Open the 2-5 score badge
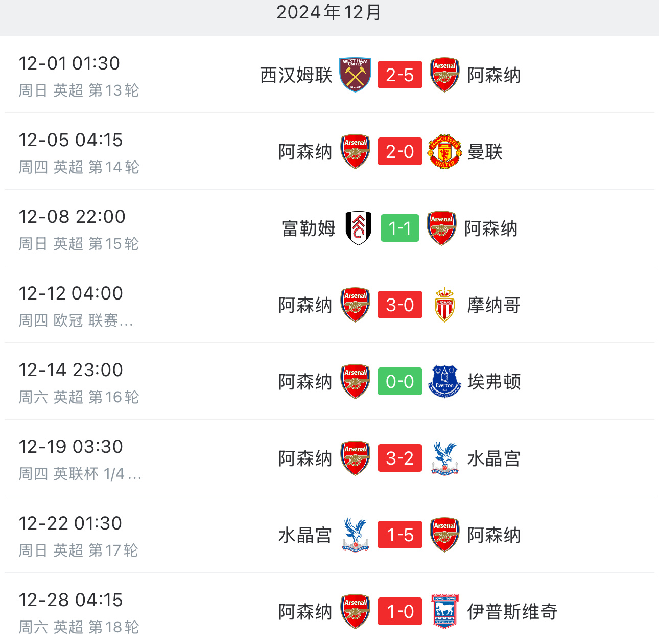The height and width of the screenshot is (644, 659). 400,75
